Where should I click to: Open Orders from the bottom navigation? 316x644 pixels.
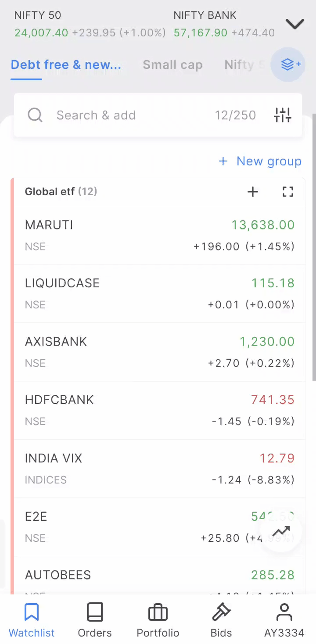click(95, 620)
